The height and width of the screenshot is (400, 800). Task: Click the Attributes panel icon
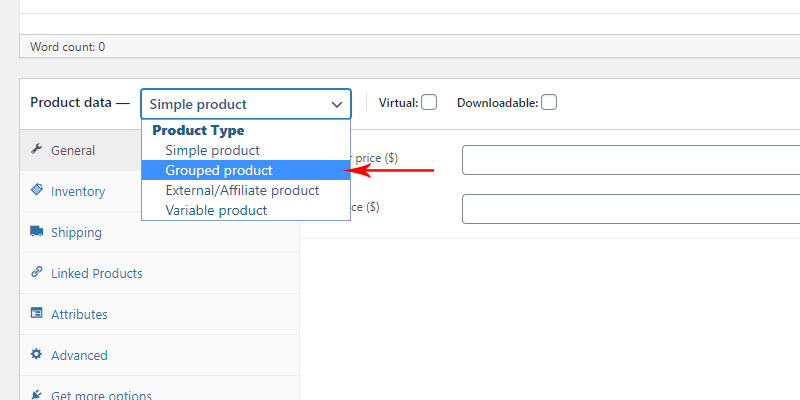pyautogui.click(x=36, y=313)
